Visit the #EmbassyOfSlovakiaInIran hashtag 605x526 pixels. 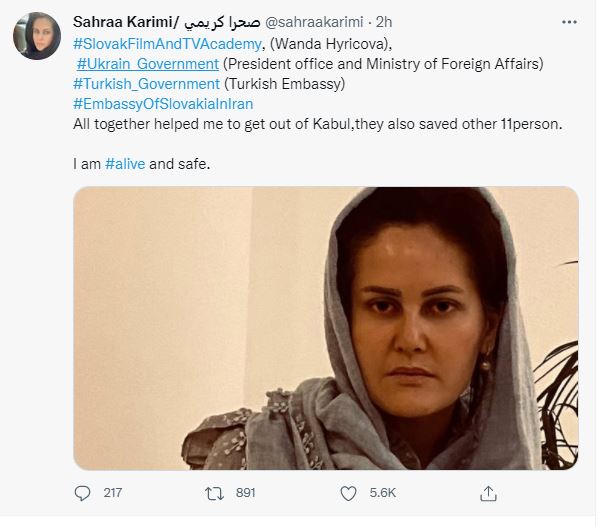click(164, 105)
